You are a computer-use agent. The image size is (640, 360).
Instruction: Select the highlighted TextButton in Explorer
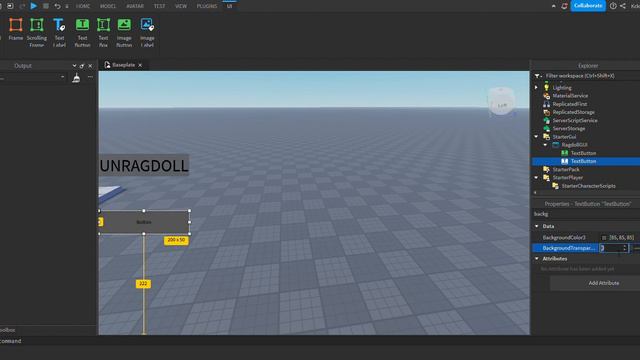click(586, 161)
